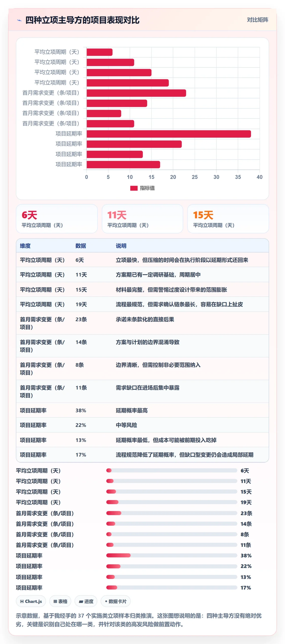
Task: Click the 对比矩阵 label in header
Action: click(x=257, y=20)
